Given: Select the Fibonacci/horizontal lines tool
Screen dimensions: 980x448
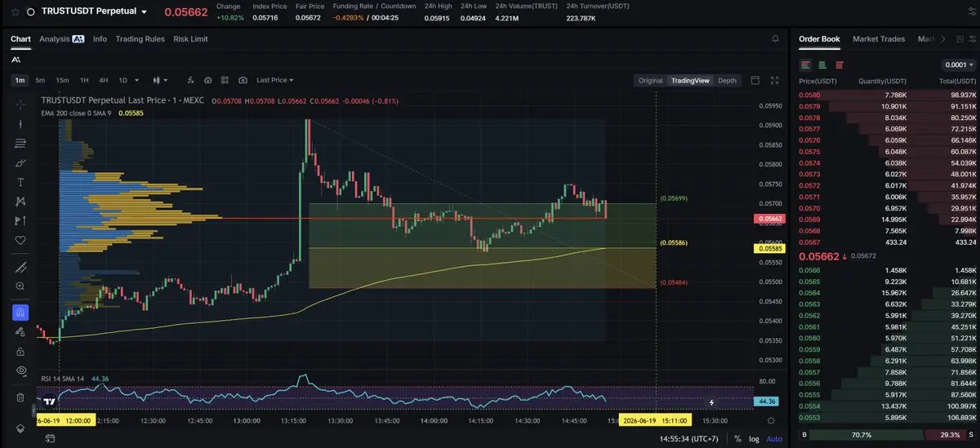Looking at the screenshot, I should pyautogui.click(x=20, y=143).
